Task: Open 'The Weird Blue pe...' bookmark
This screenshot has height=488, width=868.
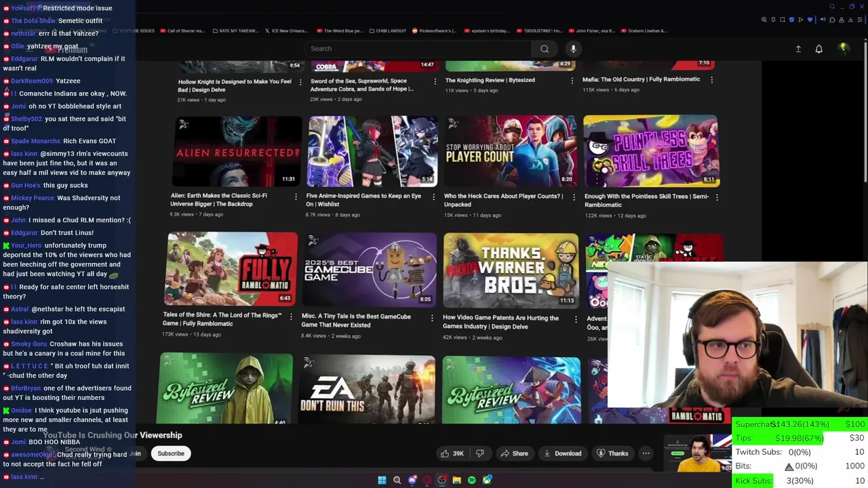Action: coord(339,30)
